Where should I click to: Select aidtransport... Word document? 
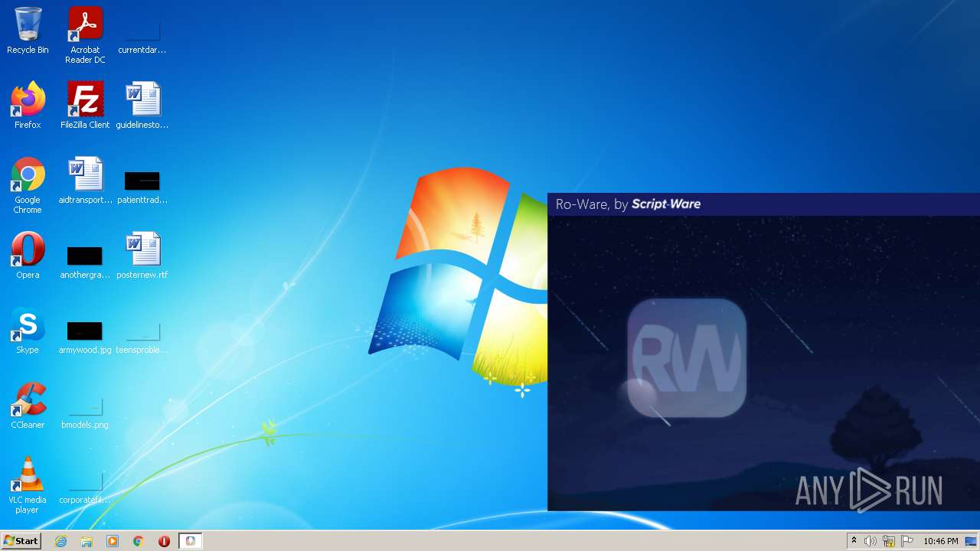tap(85, 181)
